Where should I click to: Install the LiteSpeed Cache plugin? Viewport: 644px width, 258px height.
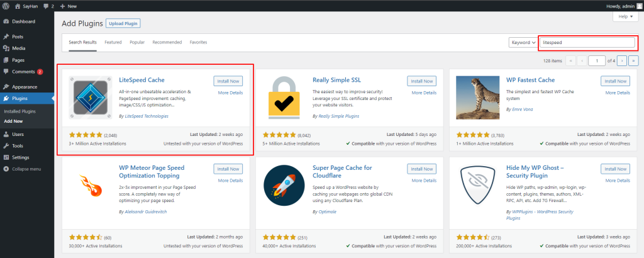click(228, 81)
